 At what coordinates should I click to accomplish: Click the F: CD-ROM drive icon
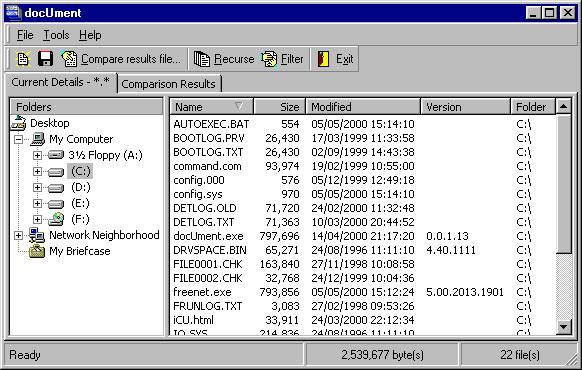coord(56,219)
